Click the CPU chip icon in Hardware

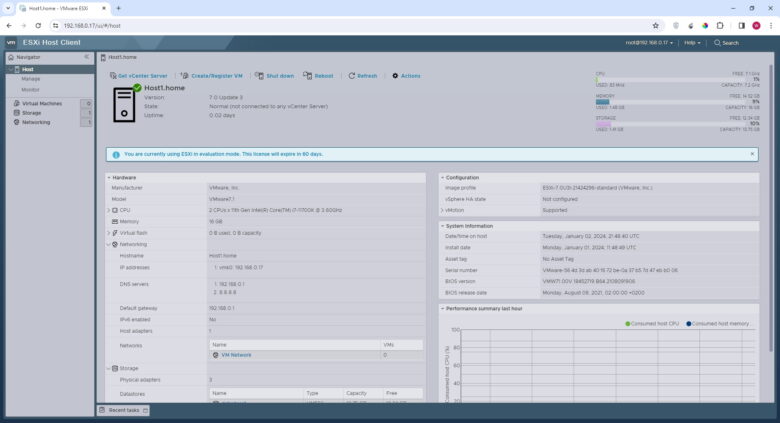pos(115,211)
